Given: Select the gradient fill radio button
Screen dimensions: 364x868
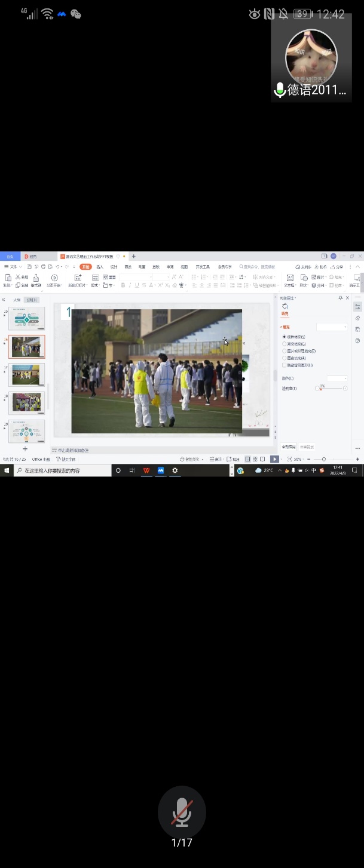Looking at the screenshot, I should pyautogui.click(x=285, y=344).
